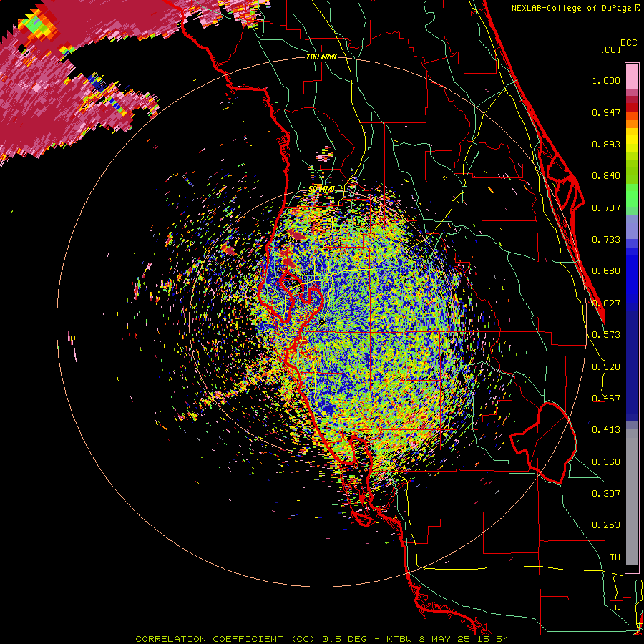Click the TH threshold label

pos(615,557)
